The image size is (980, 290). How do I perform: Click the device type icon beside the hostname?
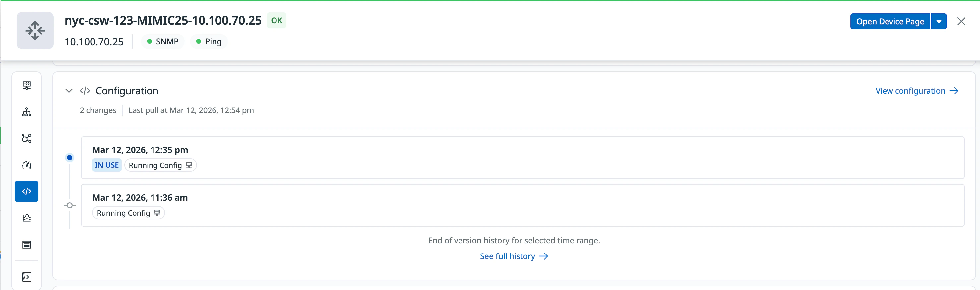click(x=35, y=31)
